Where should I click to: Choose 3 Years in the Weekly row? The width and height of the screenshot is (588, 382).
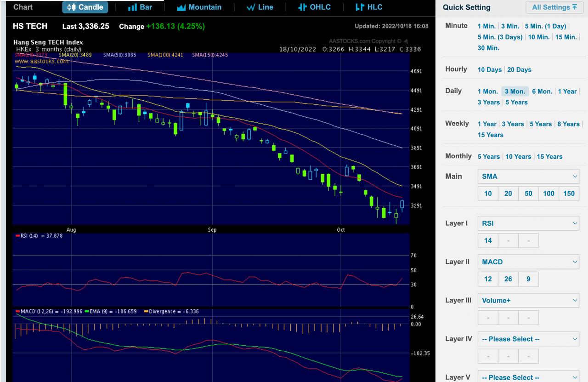coord(513,124)
